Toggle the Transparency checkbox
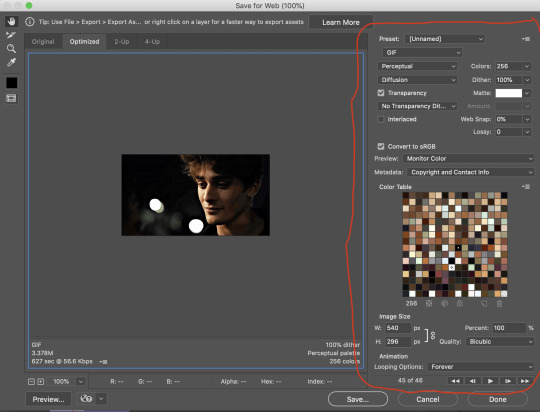This screenshot has height=412, width=540. 381,93
